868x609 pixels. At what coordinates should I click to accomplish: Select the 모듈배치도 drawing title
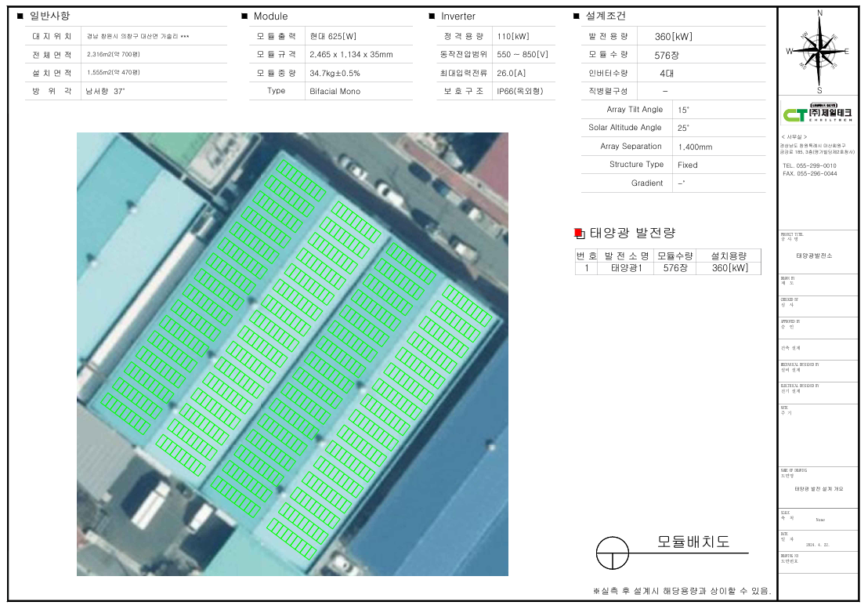click(x=693, y=542)
